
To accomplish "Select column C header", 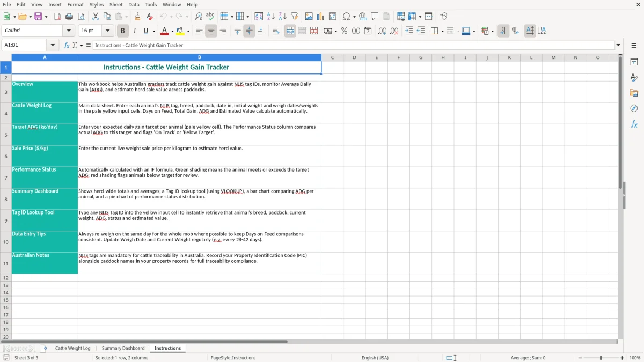I will pyautogui.click(x=332, y=57).
